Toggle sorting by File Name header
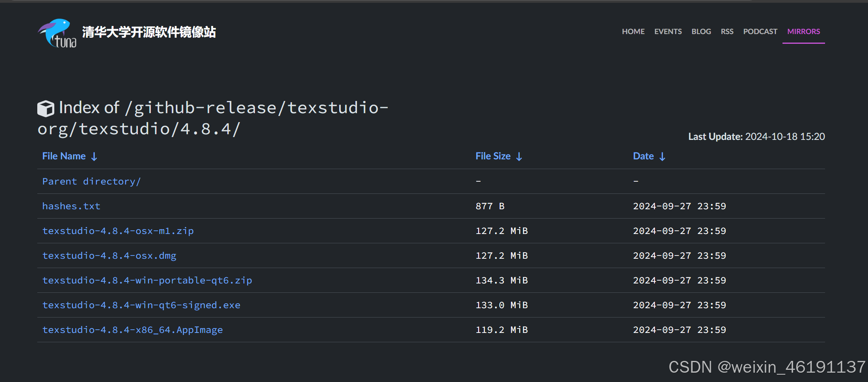 (64, 156)
